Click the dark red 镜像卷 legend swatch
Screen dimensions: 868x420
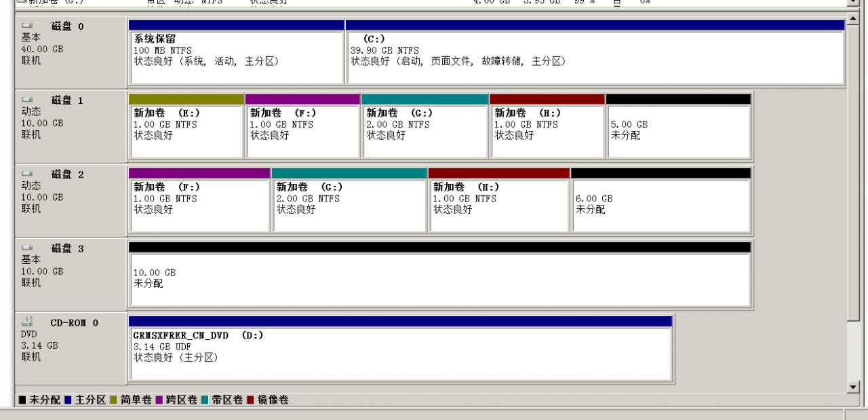(250, 400)
